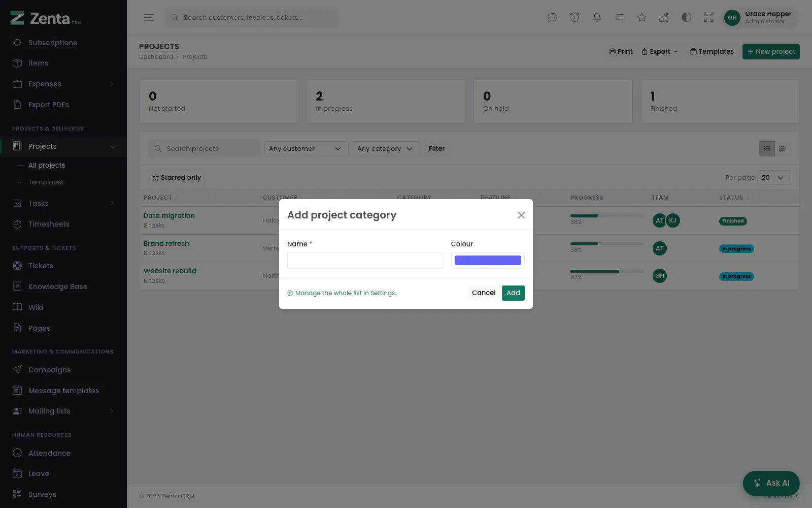This screenshot has width=812, height=508.
Task: Open the Templates button in header
Action: tap(712, 52)
